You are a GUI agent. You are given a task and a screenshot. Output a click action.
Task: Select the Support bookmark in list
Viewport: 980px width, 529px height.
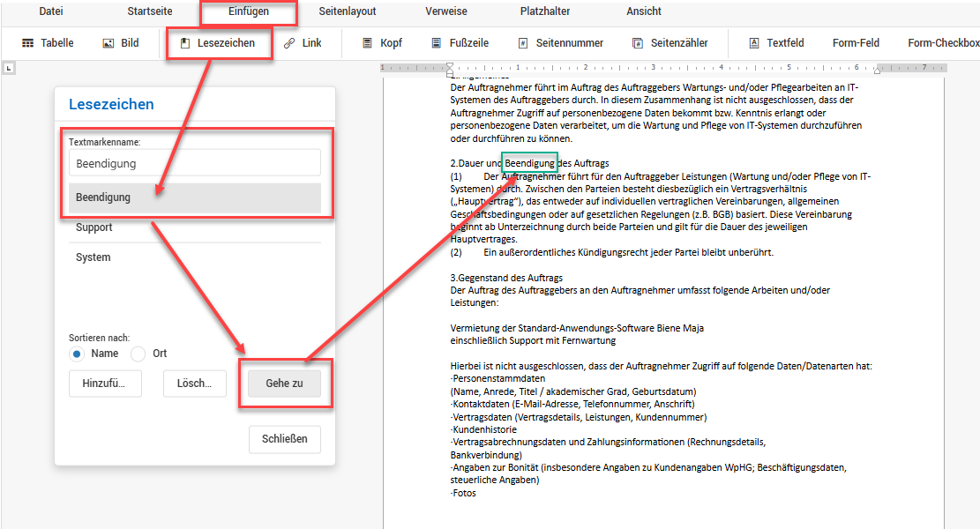195,227
